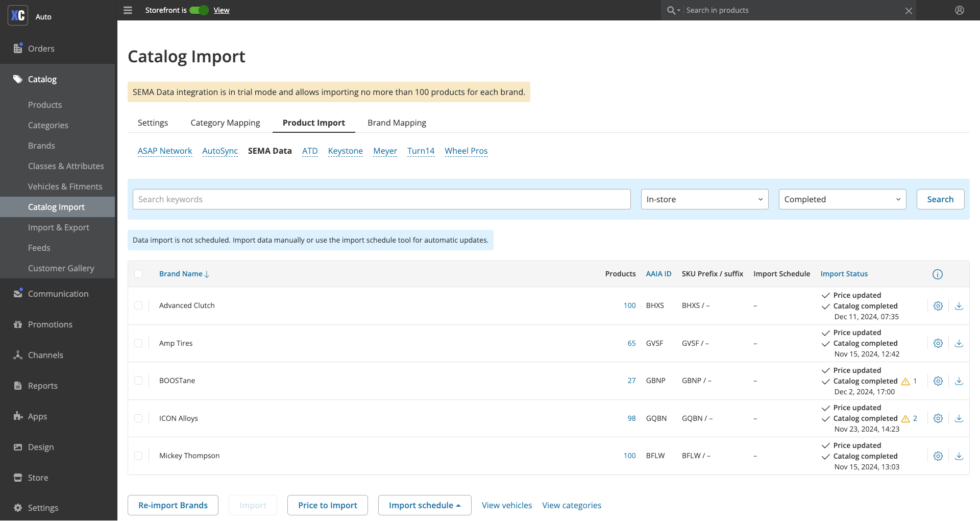Click the X-Cart logo icon
Screen dimensions: 980x521
[x=18, y=15]
